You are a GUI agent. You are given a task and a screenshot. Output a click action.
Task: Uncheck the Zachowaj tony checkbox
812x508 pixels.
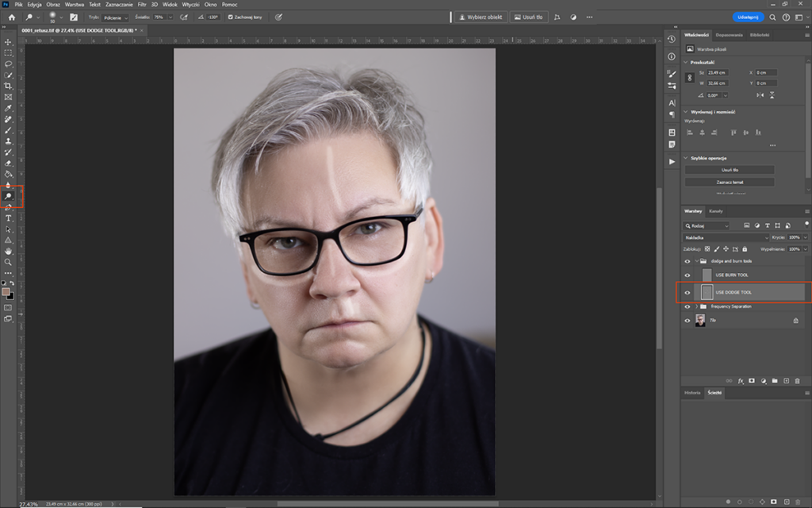tap(231, 17)
